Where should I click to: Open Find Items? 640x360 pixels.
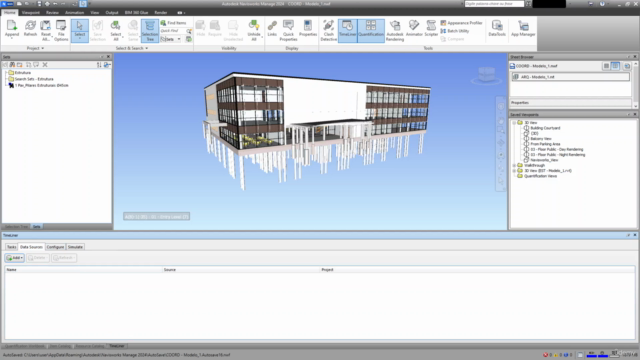click(x=173, y=23)
